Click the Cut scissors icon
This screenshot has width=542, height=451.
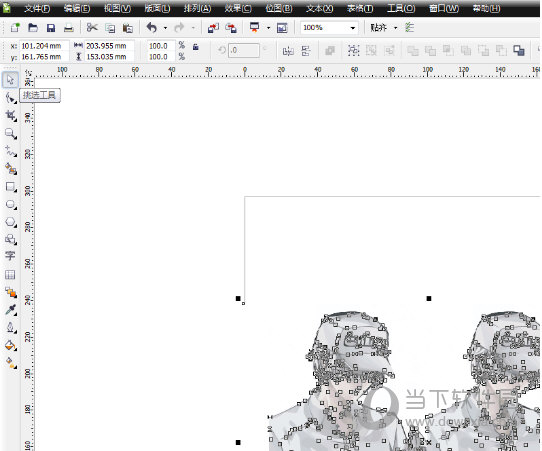[x=92, y=27]
